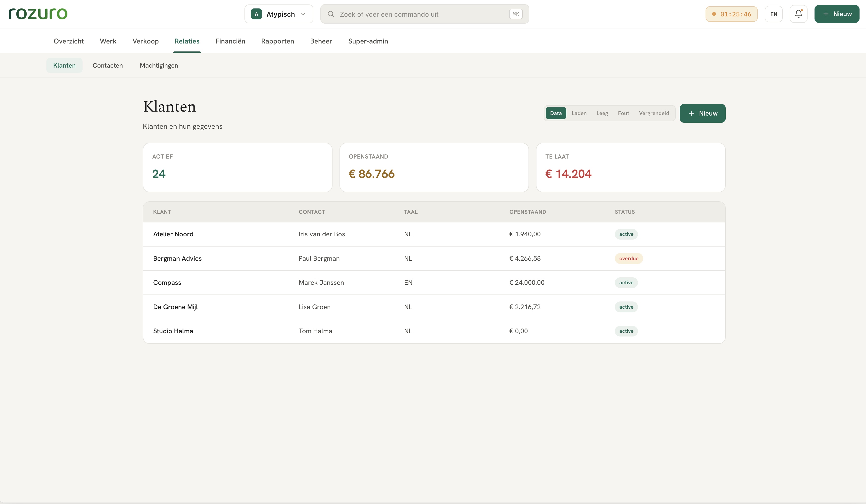Switch state to Data
The width and height of the screenshot is (866, 504).
[556, 113]
